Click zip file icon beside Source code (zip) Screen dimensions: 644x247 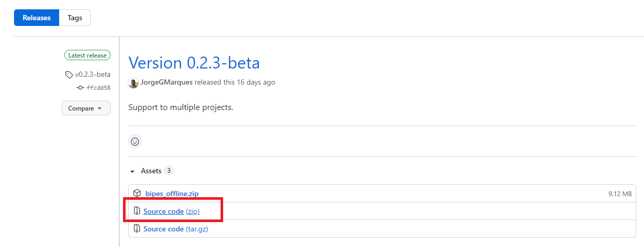pyautogui.click(x=137, y=211)
